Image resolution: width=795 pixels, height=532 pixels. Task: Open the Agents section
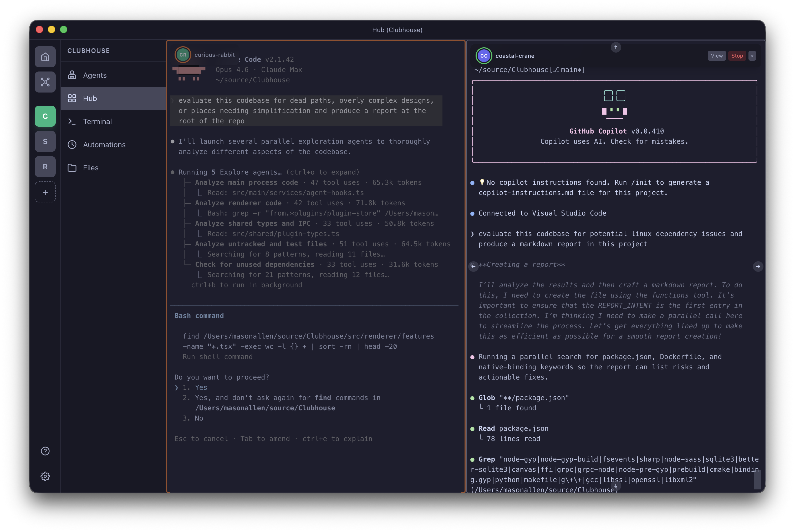(95, 75)
